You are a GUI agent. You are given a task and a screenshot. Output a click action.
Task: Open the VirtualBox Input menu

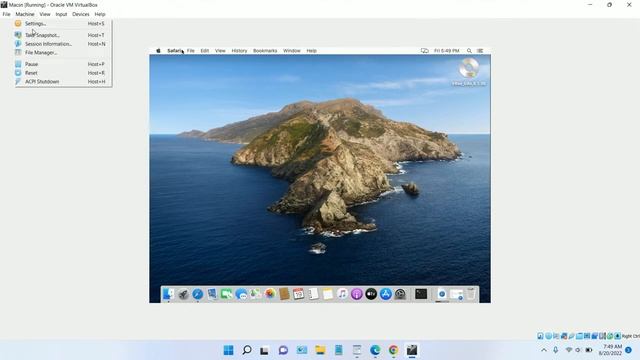61,14
